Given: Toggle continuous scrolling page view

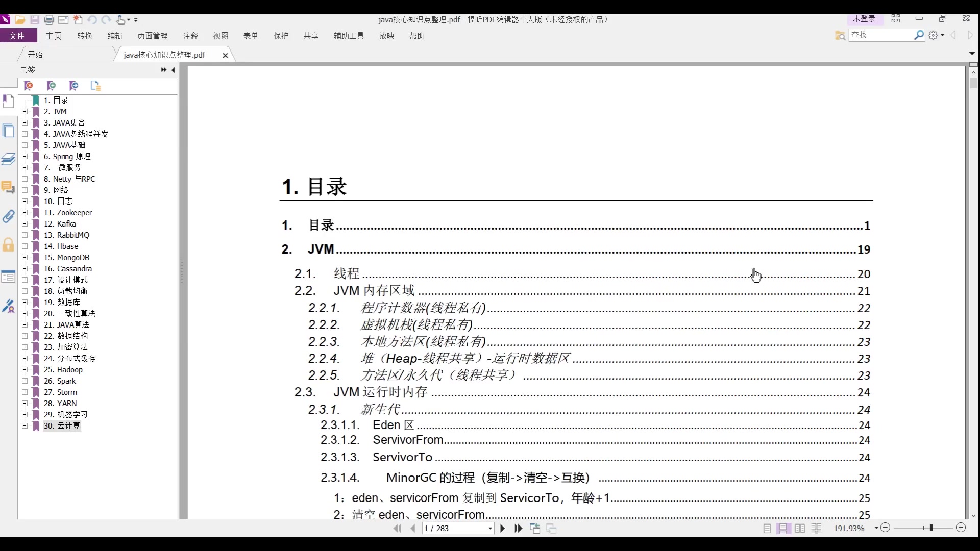Looking at the screenshot, I should (x=783, y=529).
